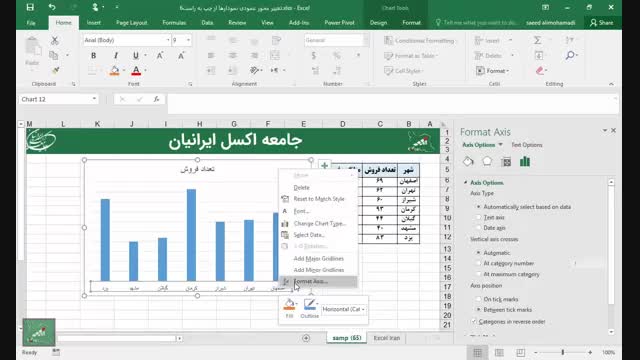
Task: Select the Text axis radio button
Action: pyautogui.click(x=479, y=218)
